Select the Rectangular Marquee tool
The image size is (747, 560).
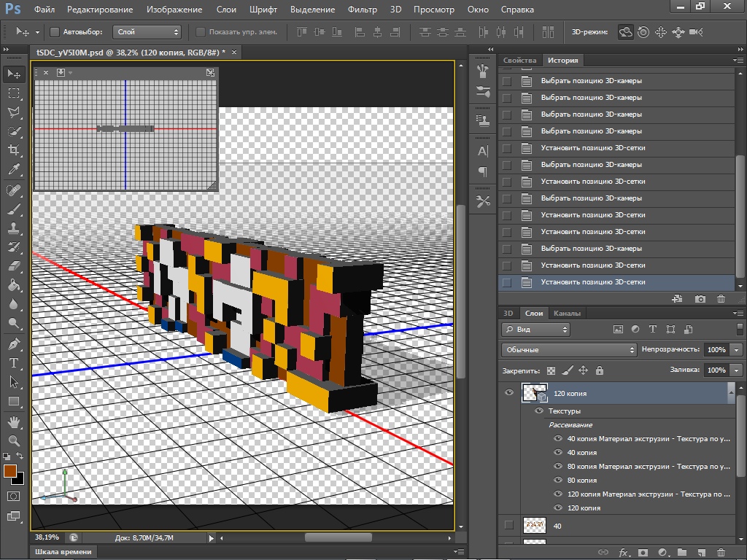[x=14, y=93]
